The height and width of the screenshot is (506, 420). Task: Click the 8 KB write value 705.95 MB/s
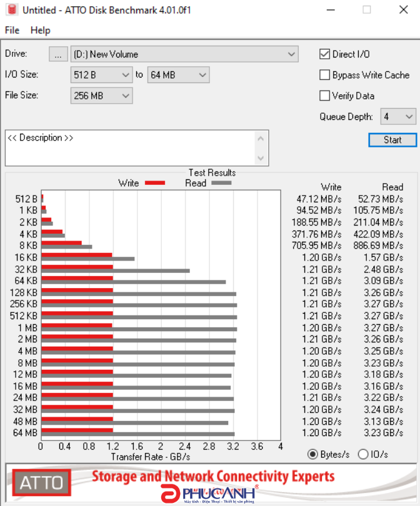pos(316,246)
